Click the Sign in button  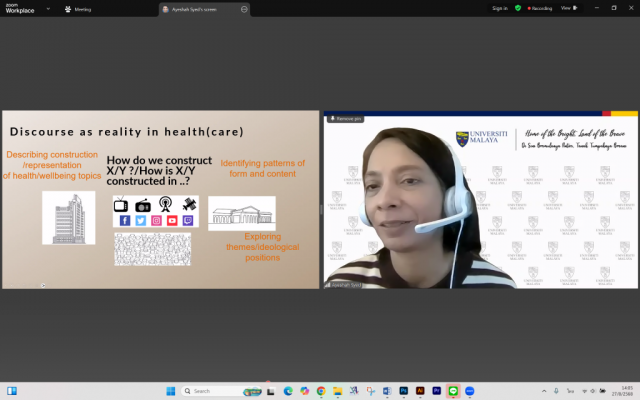point(500,8)
